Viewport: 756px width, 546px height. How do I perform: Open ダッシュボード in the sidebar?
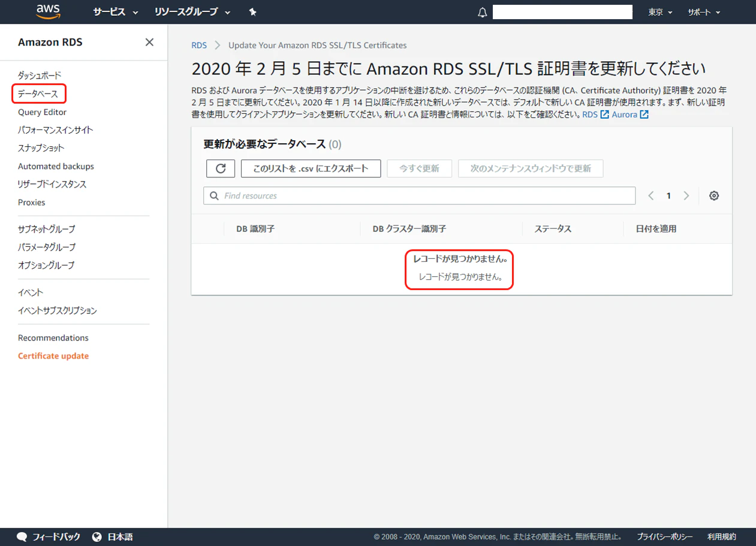(x=40, y=76)
